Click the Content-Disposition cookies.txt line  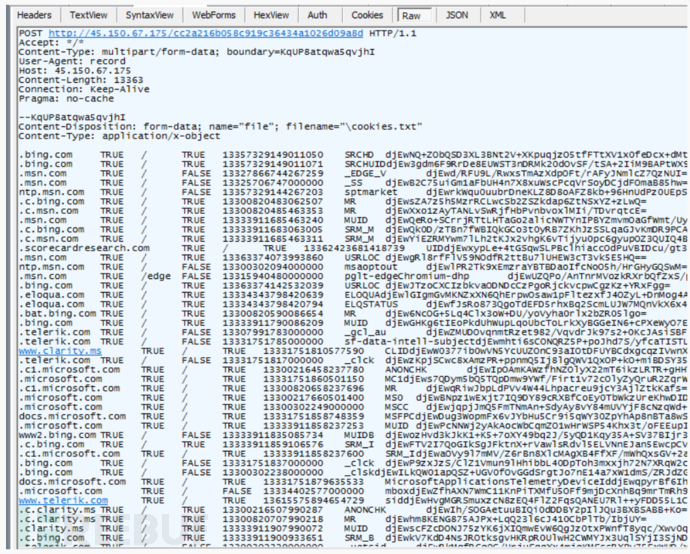pyautogui.click(x=220, y=127)
